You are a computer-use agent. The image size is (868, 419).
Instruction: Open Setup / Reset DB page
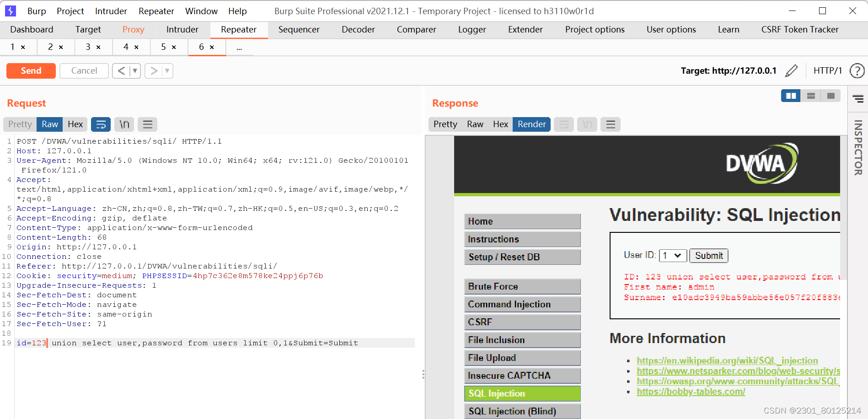point(522,257)
